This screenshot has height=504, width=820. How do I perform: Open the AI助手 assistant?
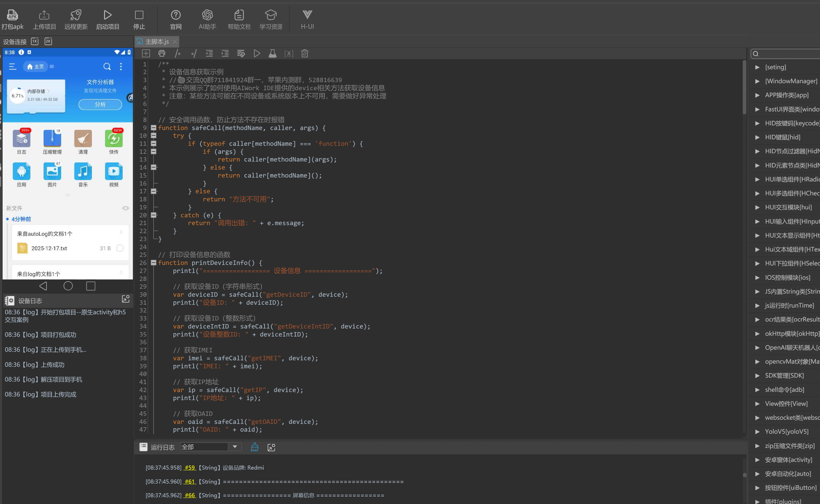[207, 15]
